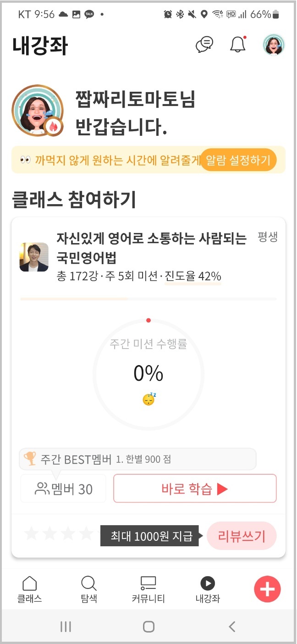
Task: Open your profile avatar picture
Action: pyautogui.click(x=274, y=45)
